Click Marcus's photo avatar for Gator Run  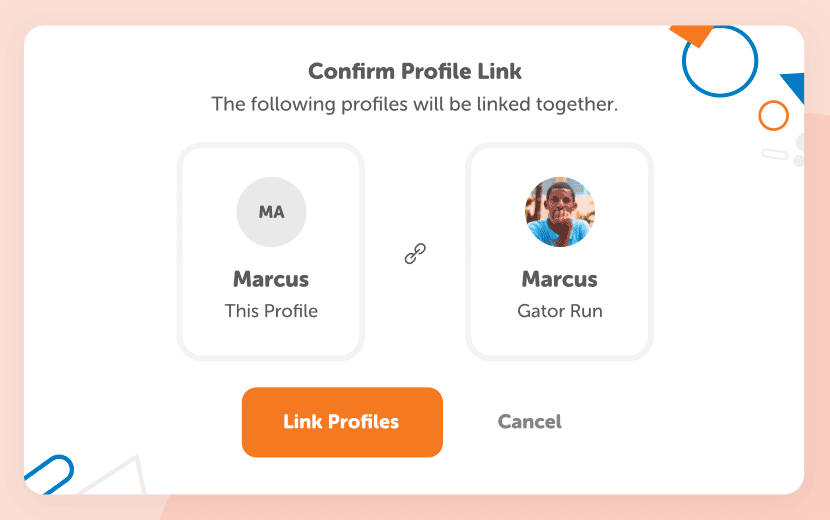pyautogui.click(x=560, y=212)
